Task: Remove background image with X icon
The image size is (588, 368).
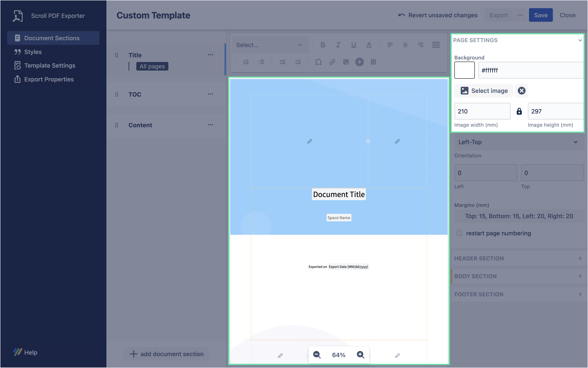Action: pyautogui.click(x=521, y=91)
